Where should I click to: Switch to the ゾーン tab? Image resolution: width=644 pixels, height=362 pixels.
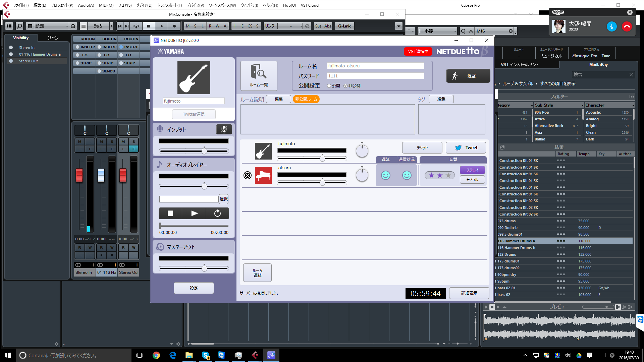(x=53, y=38)
